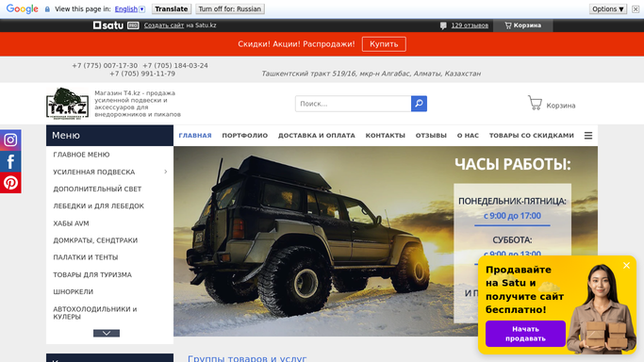Open the Options dropdown in translate bar
Viewport: 644px width, 362px height.
tap(608, 9)
